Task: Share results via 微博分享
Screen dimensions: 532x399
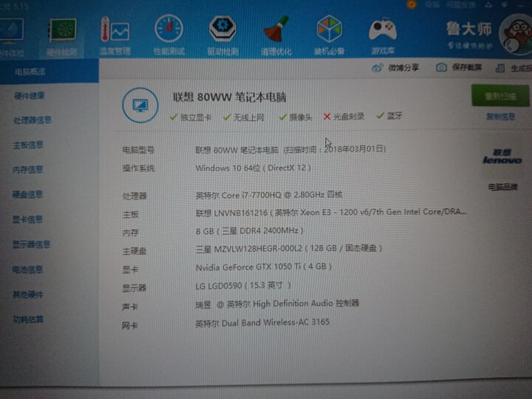Action: coord(395,68)
